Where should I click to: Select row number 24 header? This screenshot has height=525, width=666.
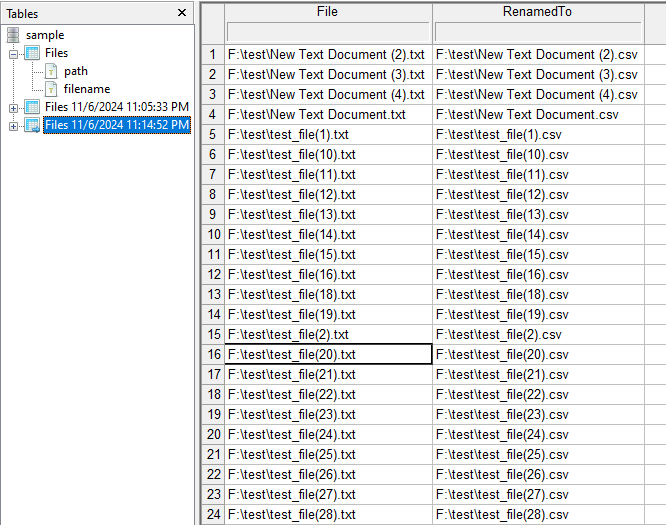(x=213, y=514)
